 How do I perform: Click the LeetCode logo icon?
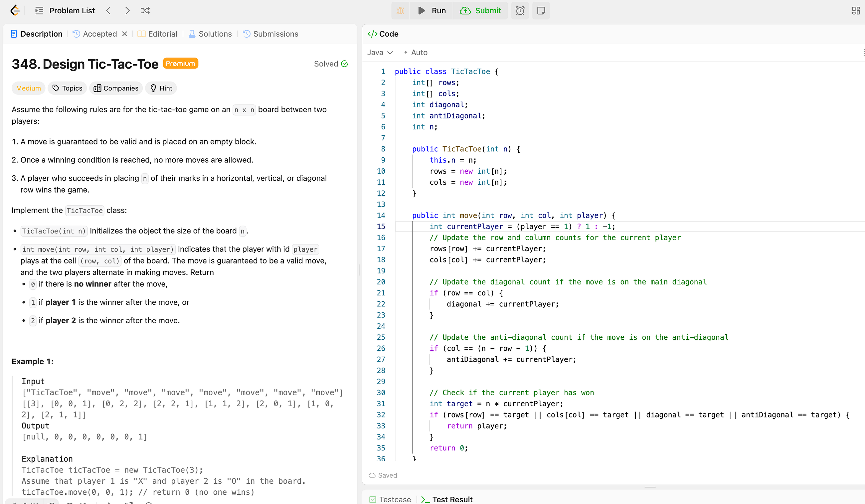pyautogui.click(x=15, y=10)
